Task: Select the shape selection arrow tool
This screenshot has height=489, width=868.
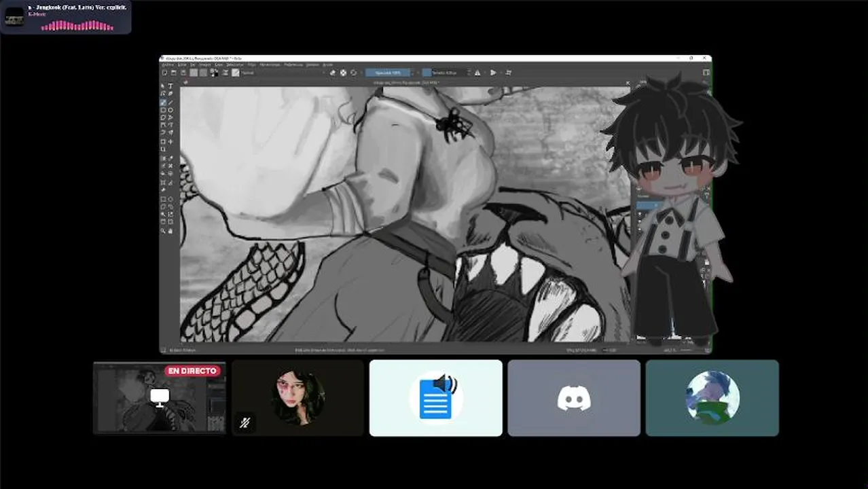Action: pyautogui.click(x=163, y=86)
